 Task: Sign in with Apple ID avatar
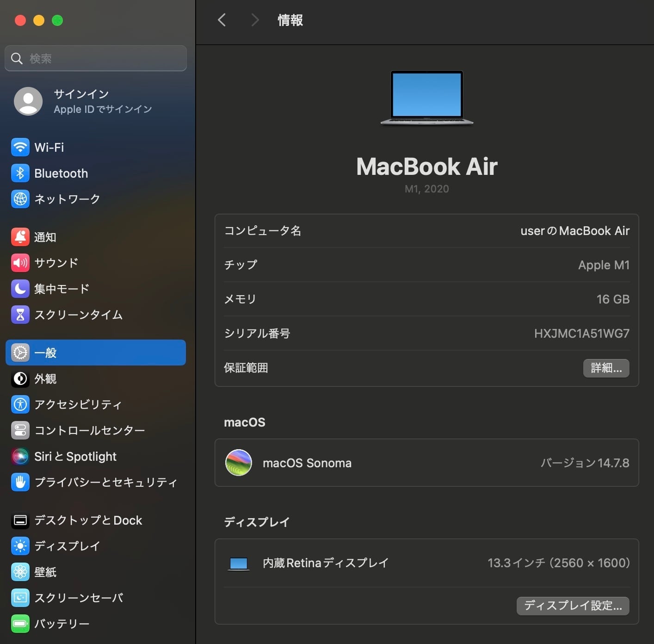pyautogui.click(x=28, y=101)
